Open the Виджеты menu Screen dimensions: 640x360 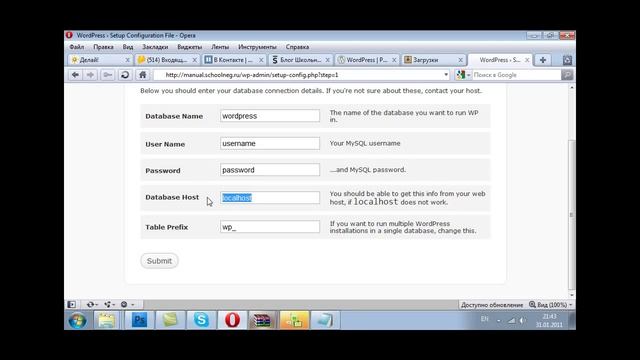pyautogui.click(x=190, y=47)
